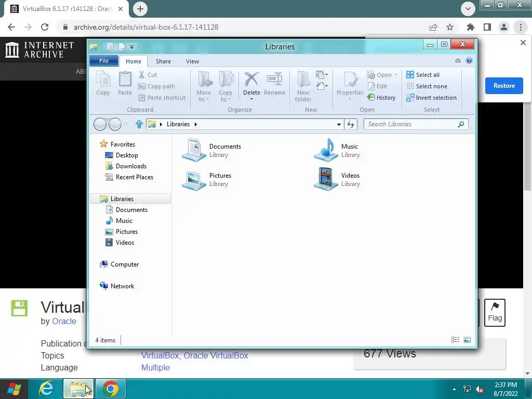This screenshot has width=532, height=399.
Task: Click the Cut scissors item
Action: (148, 75)
